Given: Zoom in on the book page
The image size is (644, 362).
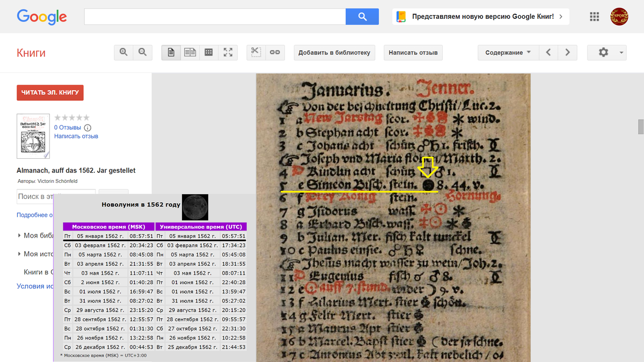Looking at the screenshot, I should tap(123, 52).
